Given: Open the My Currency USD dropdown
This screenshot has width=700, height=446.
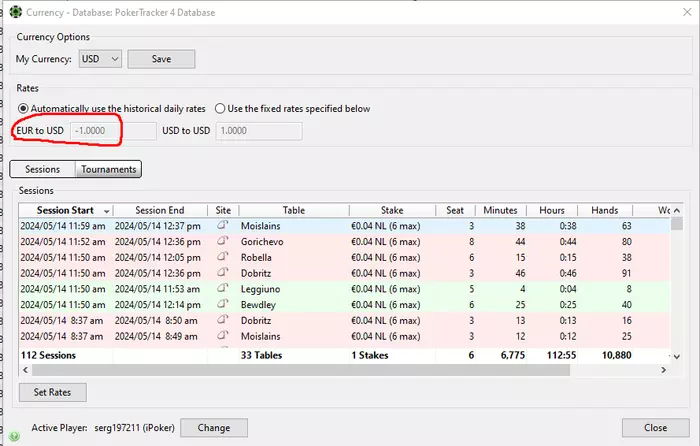Looking at the screenshot, I should [100, 59].
